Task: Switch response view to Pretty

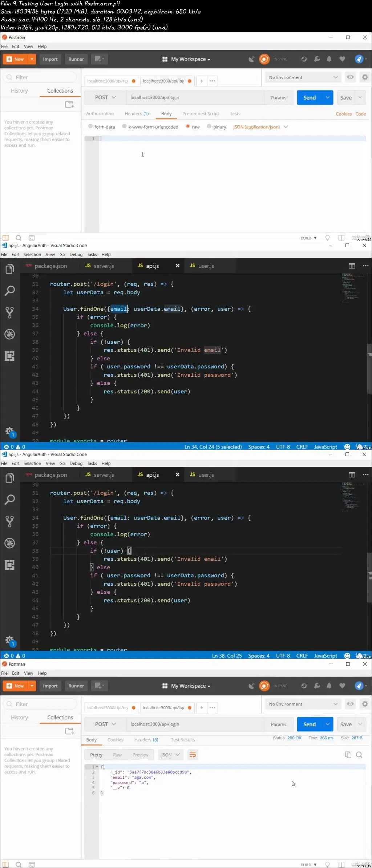Action: 96,755
